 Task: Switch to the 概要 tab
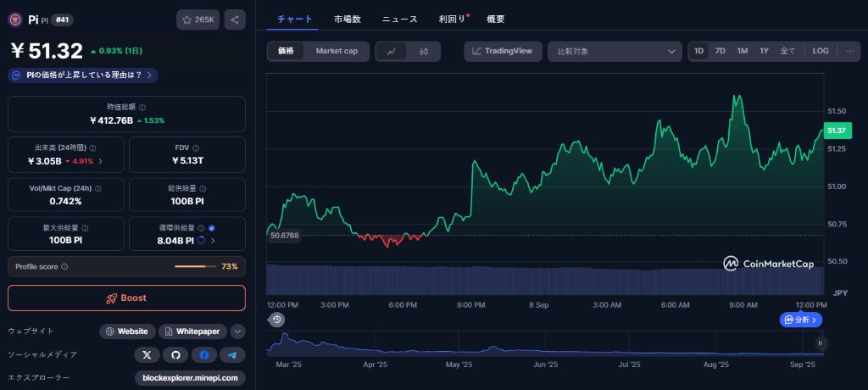495,19
